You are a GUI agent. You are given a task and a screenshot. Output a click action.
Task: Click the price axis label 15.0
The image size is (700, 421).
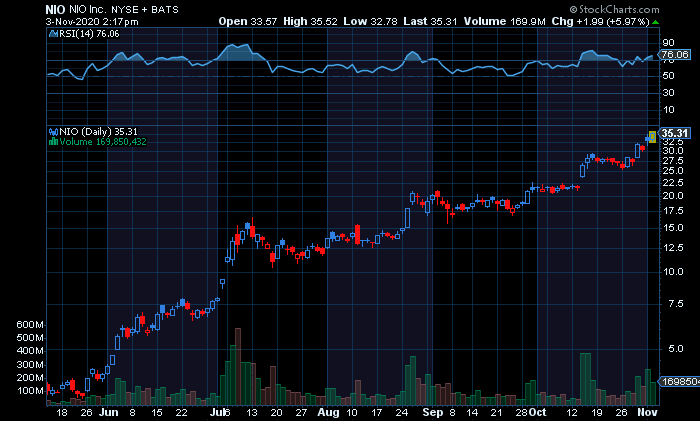[673, 228]
